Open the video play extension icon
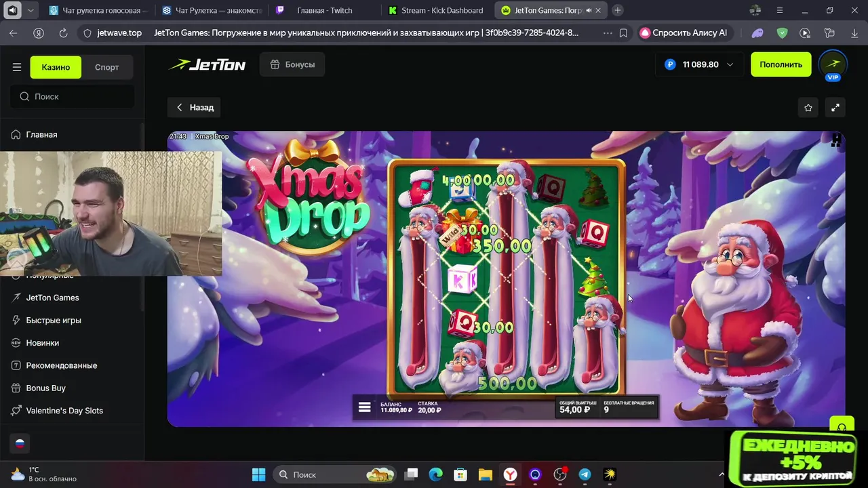Image resolution: width=868 pixels, height=488 pixels. click(x=805, y=33)
